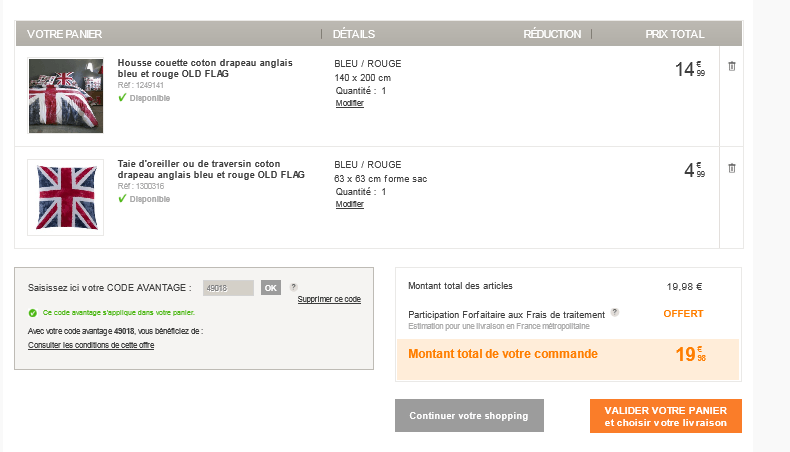Open the Housse couette OLD FLAG product title

pos(205,68)
